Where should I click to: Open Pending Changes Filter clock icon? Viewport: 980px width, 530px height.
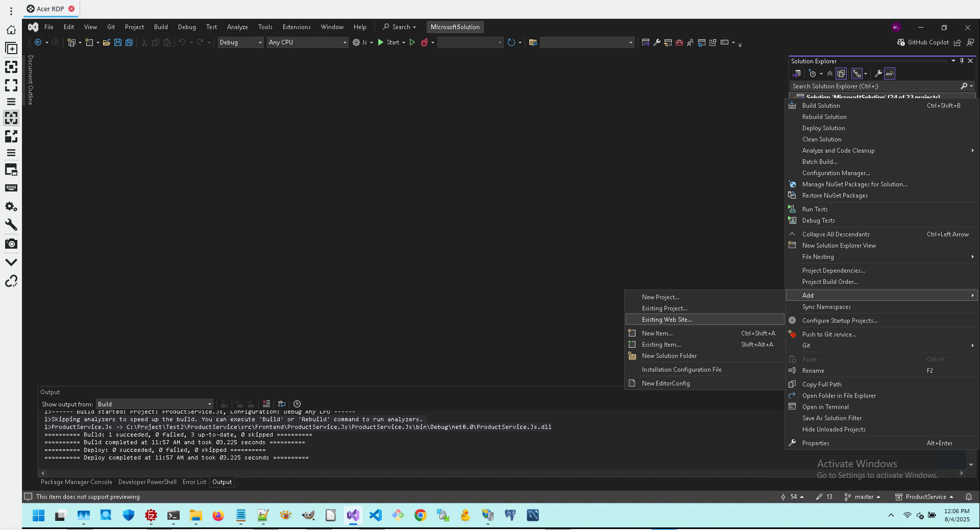click(813, 74)
